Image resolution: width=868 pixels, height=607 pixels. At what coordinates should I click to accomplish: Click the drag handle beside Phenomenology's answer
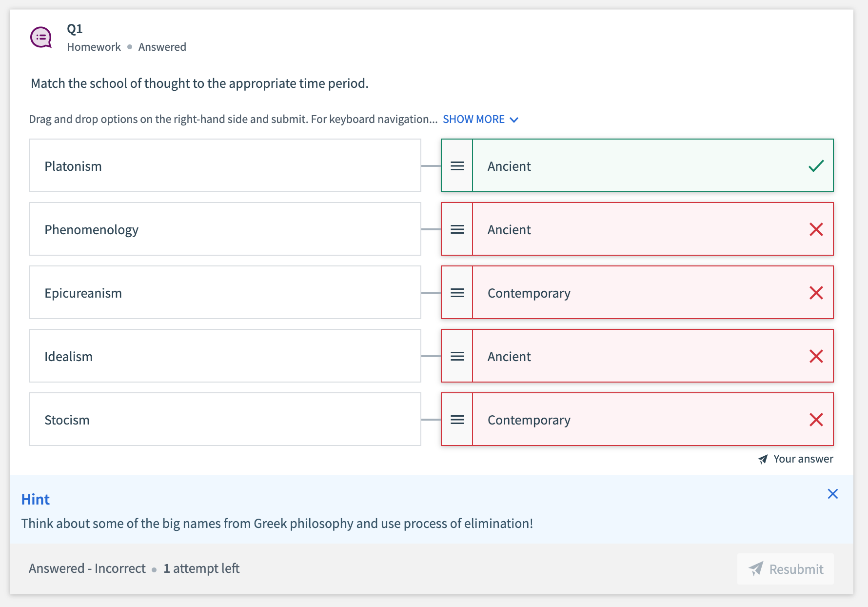(457, 229)
